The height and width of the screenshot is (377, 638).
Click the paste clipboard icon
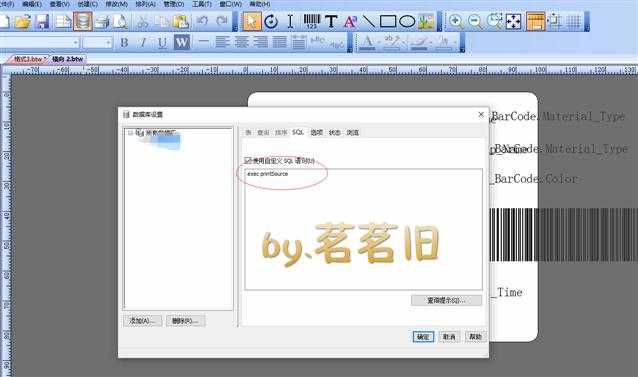point(181,21)
